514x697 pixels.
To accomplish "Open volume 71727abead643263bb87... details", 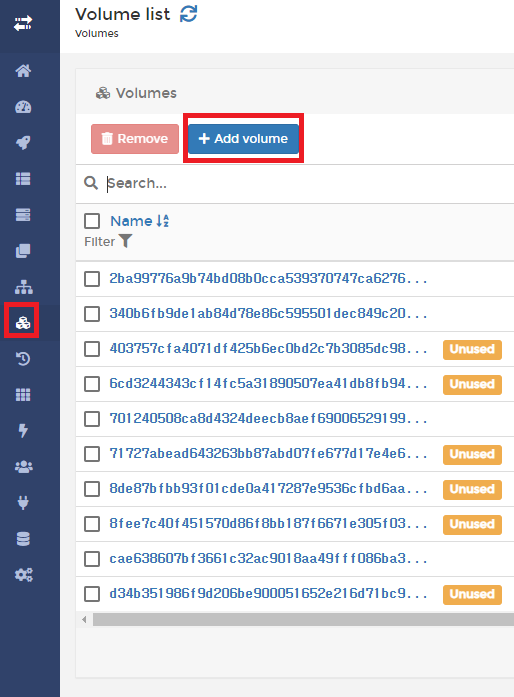I will (x=268, y=453).
